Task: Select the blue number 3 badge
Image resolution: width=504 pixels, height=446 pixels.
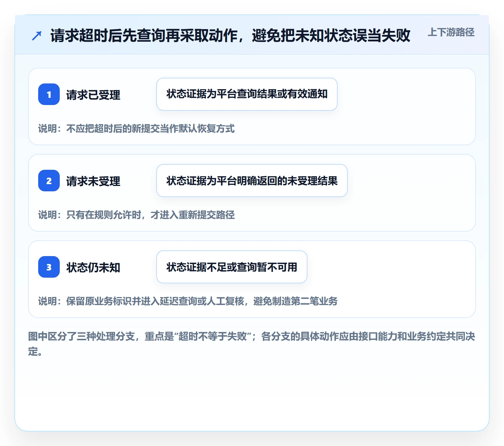Action: tap(49, 267)
